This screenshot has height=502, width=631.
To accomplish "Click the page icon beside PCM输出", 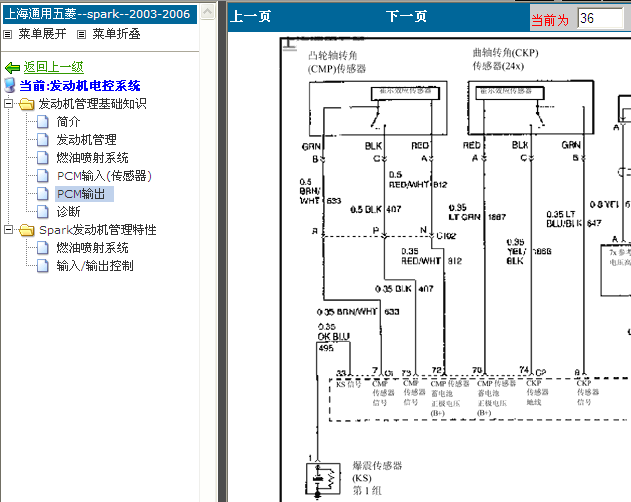I will tap(43, 194).
